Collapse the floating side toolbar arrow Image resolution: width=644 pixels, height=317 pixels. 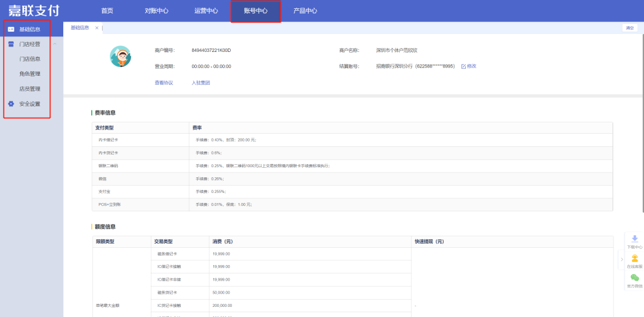[621, 260]
